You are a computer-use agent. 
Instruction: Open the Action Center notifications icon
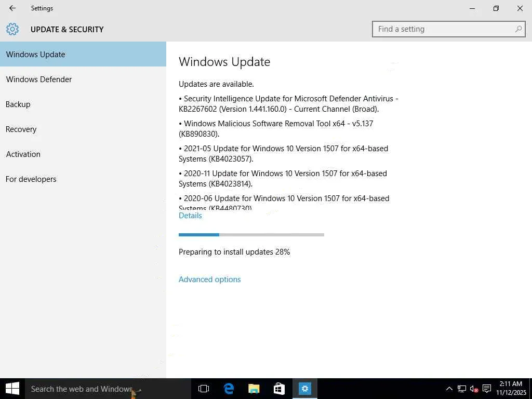point(487,389)
